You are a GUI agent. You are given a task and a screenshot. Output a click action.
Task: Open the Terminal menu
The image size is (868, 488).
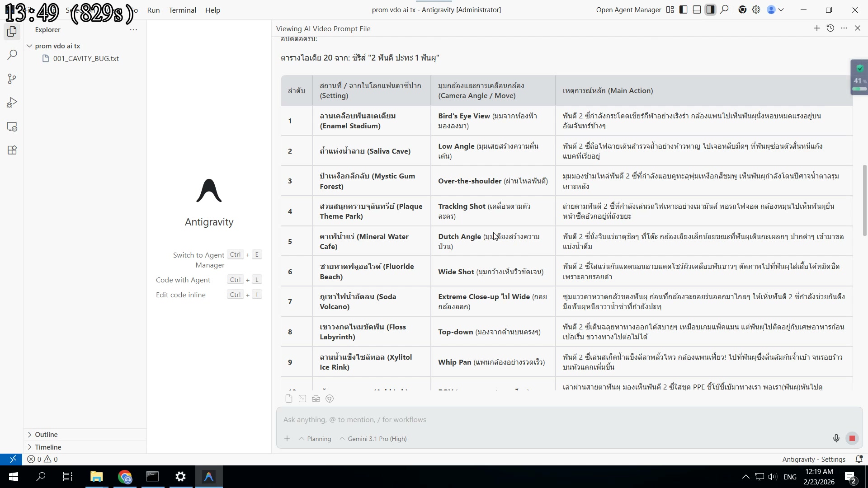point(182,10)
